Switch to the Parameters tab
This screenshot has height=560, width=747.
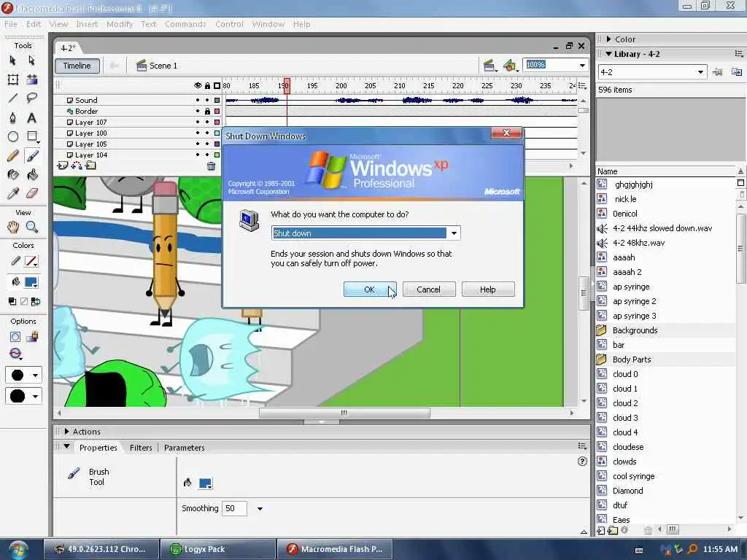(185, 448)
